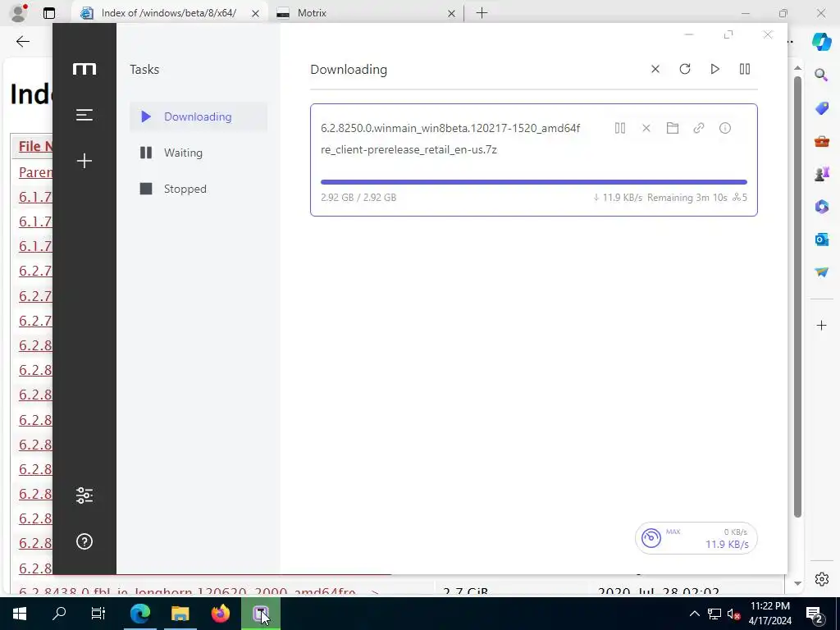The image size is (840, 630).
Task: Click the File Name column header link
Action: 35,146
